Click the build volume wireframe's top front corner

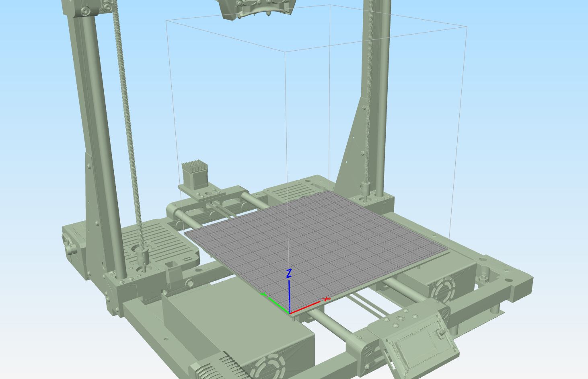[x=285, y=51]
